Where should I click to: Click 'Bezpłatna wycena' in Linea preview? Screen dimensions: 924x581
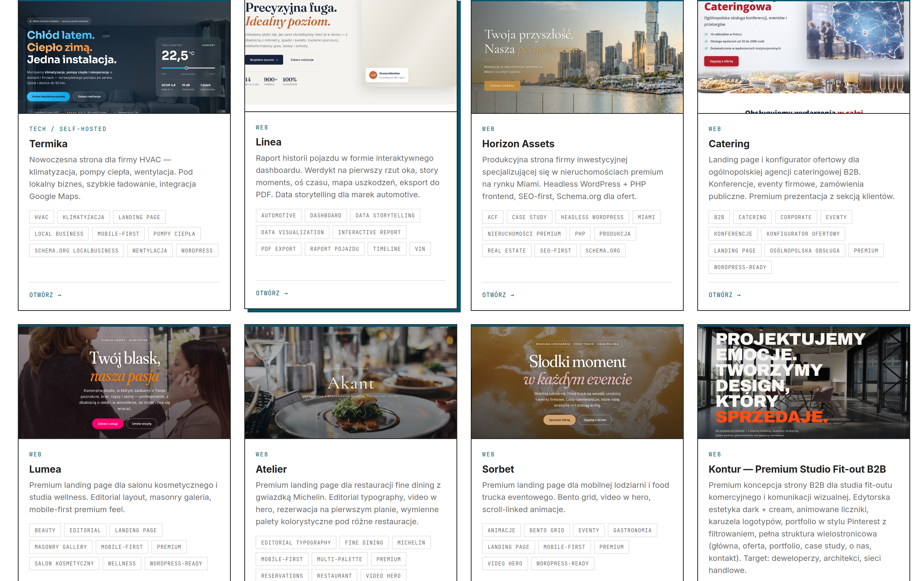(264, 60)
